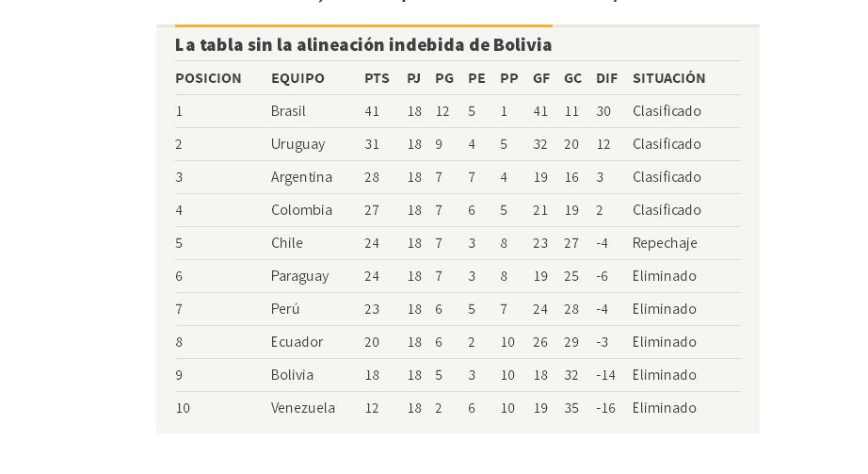The image size is (868, 474).
Task: Select Argentina in the table
Action: pos(301,177)
